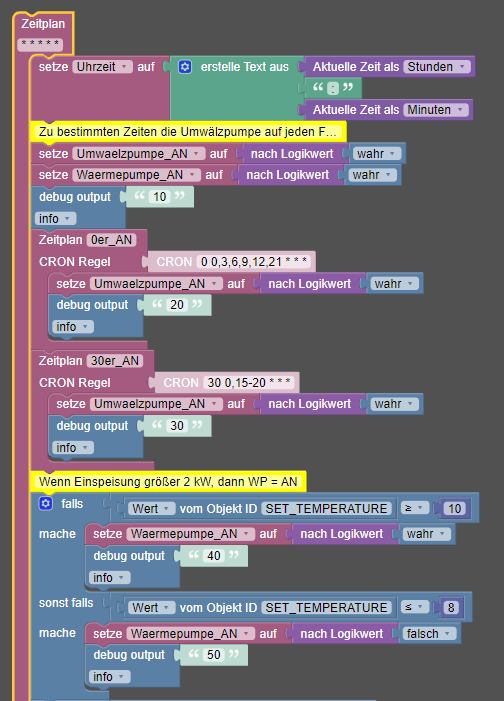Open the first Umwaelzpumpe_AN variable dropdown under the comment
The width and height of the screenshot is (504, 701).
click(139, 154)
